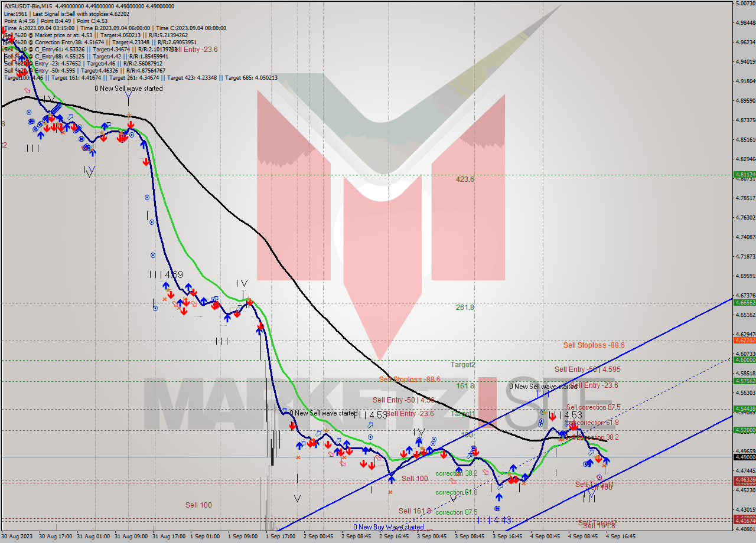
Task: Click the Sell Entry -50 | 4.595 label
Action: pyautogui.click(x=587, y=369)
